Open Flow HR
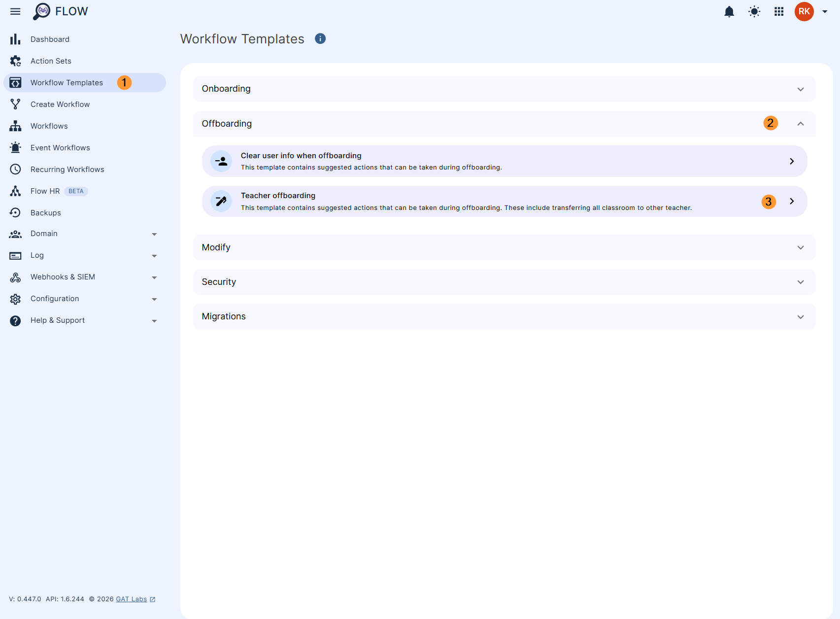840x619 pixels. coord(85,191)
